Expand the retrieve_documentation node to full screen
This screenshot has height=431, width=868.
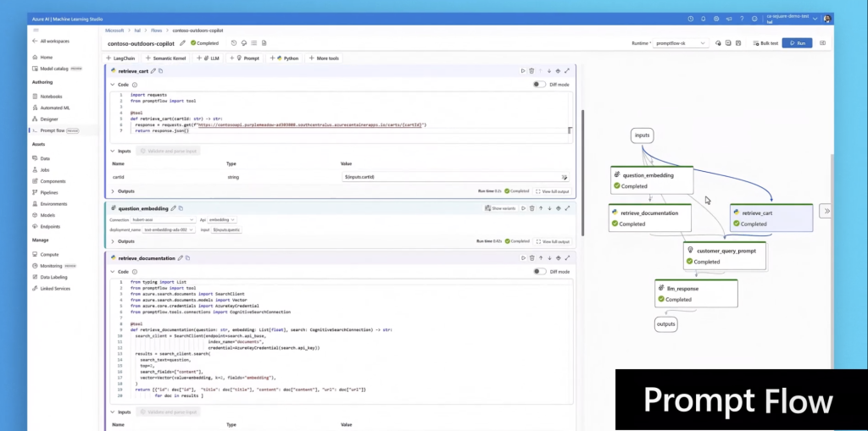pos(567,257)
